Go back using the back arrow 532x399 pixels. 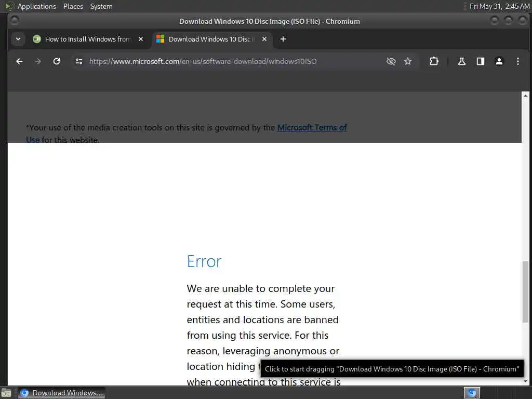pyautogui.click(x=19, y=61)
